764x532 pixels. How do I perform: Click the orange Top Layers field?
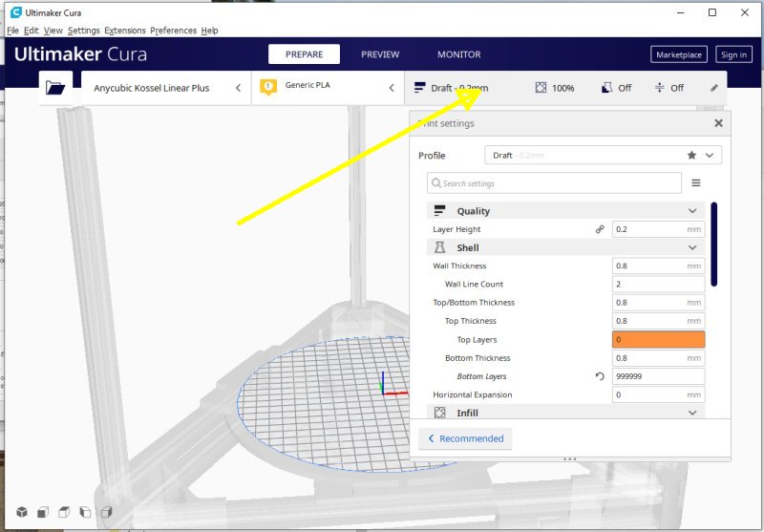[658, 340]
